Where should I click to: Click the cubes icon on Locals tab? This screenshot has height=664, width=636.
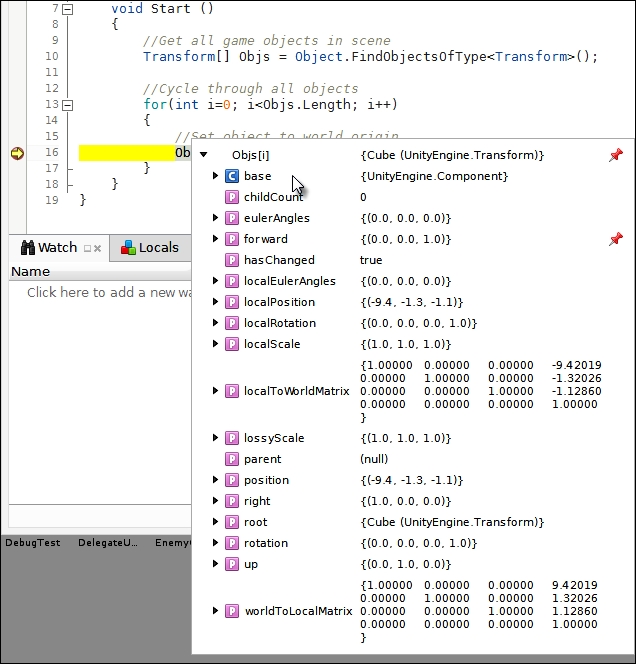(x=128, y=247)
